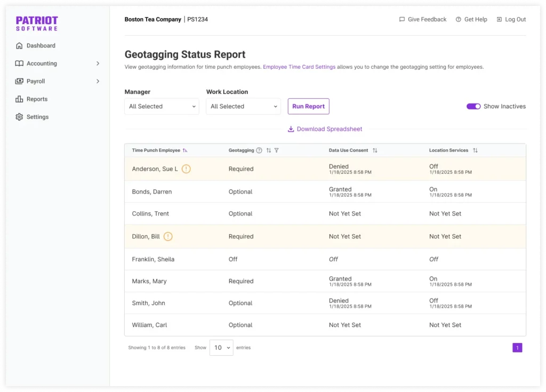This screenshot has width=546, height=392.
Task: Click Off geotagging value in Franklin, Sheila row
Action: pos(233,259)
